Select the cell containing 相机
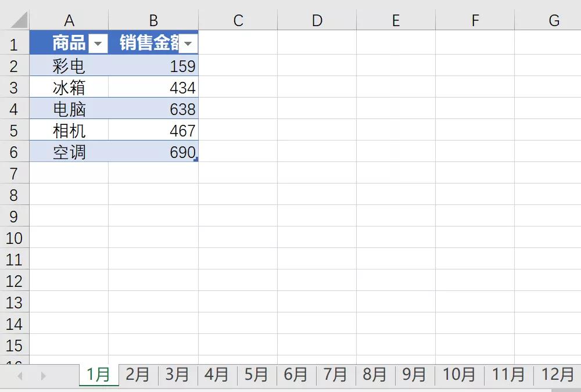 pyautogui.click(x=69, y=131)
